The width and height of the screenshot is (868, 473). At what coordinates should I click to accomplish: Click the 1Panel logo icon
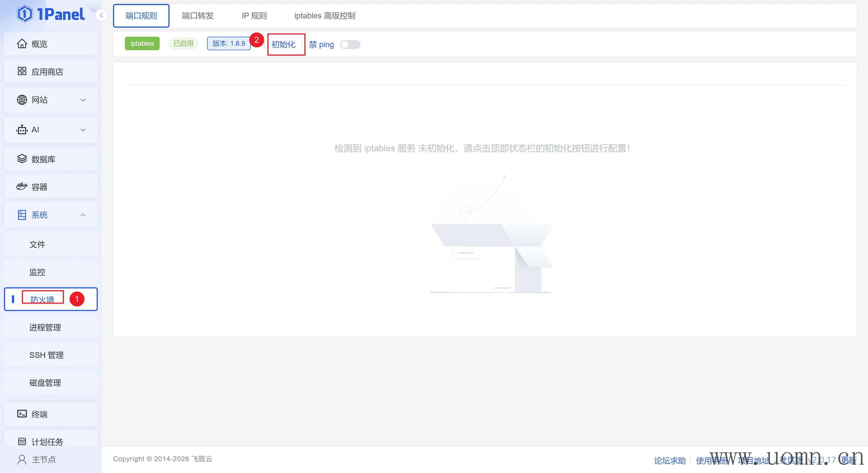[x=25, y=14]
